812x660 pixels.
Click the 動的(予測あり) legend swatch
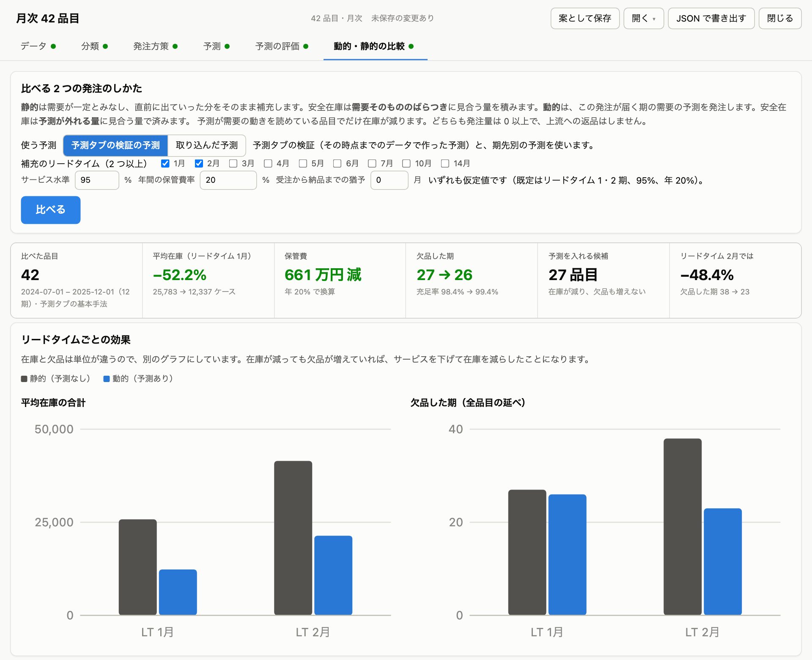tap(107, 379)
